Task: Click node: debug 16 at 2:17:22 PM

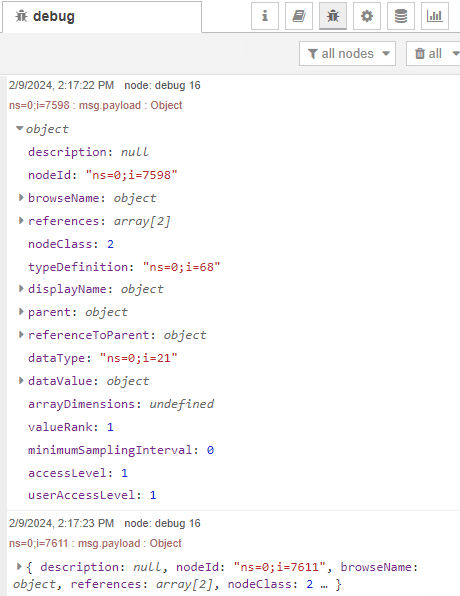Action: [162, 85]
